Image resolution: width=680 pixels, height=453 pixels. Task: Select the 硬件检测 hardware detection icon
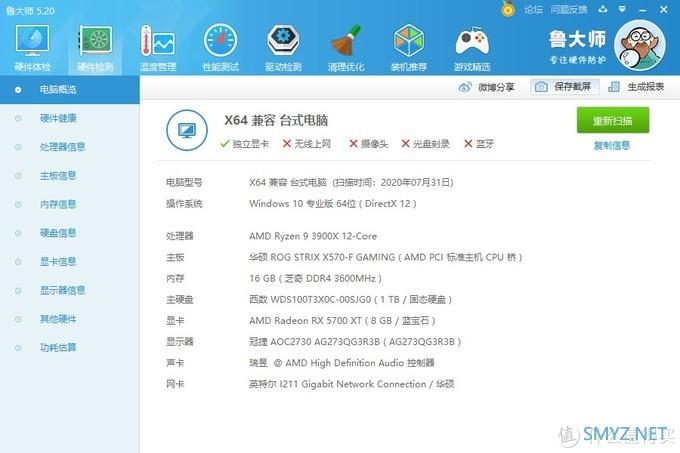coord(95,48)
